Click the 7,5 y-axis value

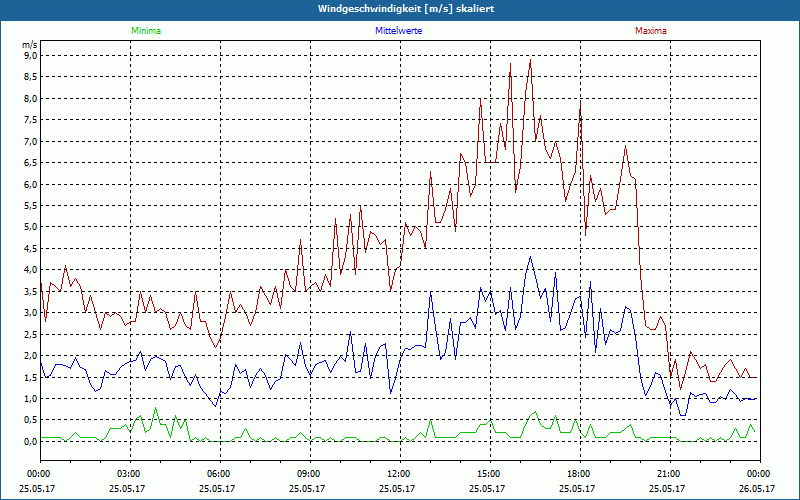(x=31, y=120)
